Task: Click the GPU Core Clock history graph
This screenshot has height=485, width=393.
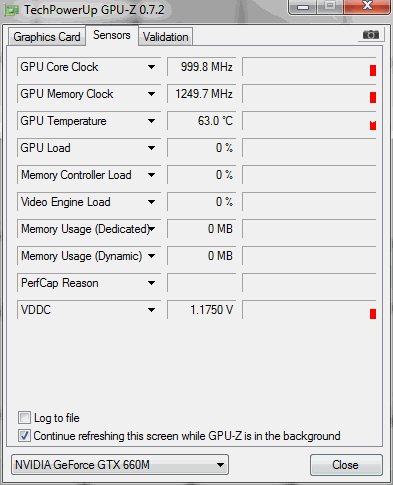Action: [x=309, y=67]
